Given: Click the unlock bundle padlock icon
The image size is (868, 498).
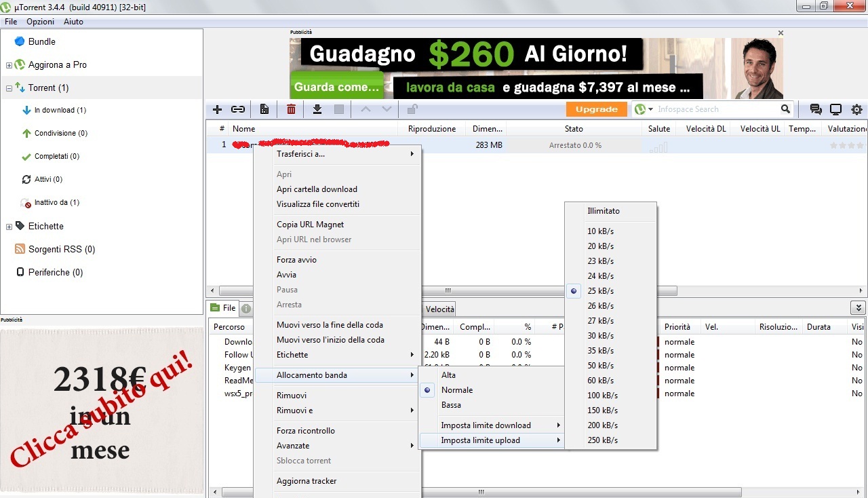Looking at the screenshot, I should [412, 109].
